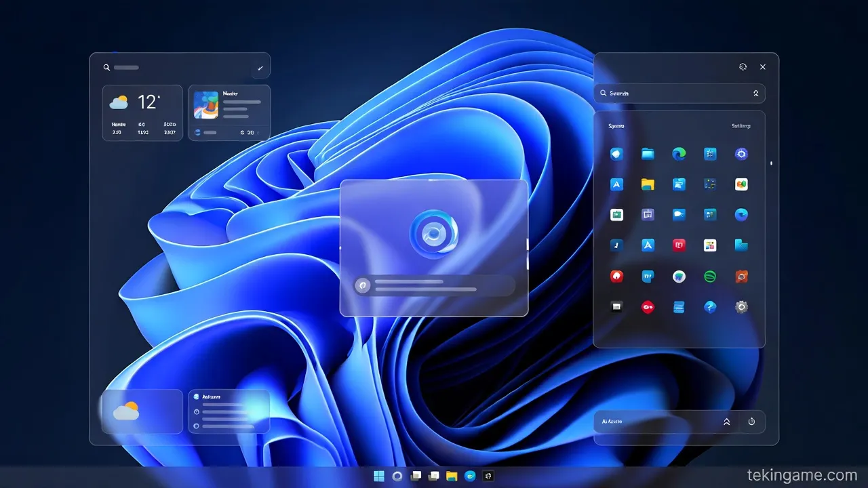Open the 12° weather widget card
Screen dimensions: 868x488
click(142, 113)
